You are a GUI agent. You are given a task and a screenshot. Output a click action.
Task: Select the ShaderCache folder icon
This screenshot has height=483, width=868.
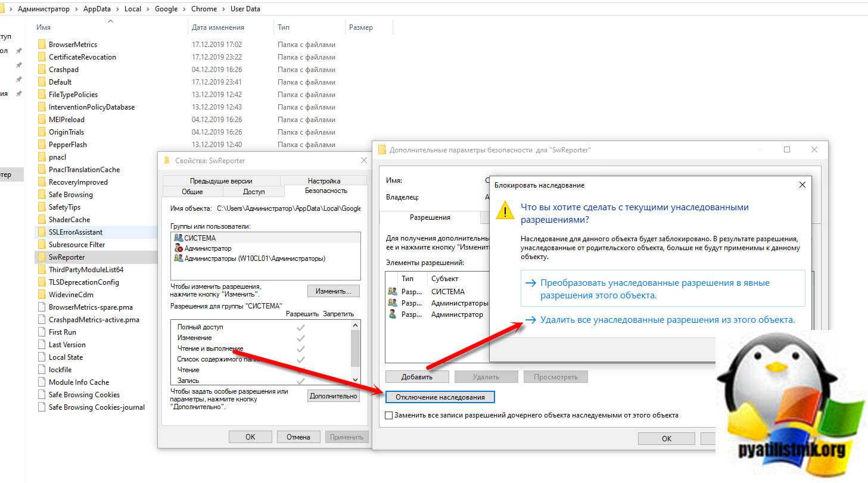click(x=41, y=220)
